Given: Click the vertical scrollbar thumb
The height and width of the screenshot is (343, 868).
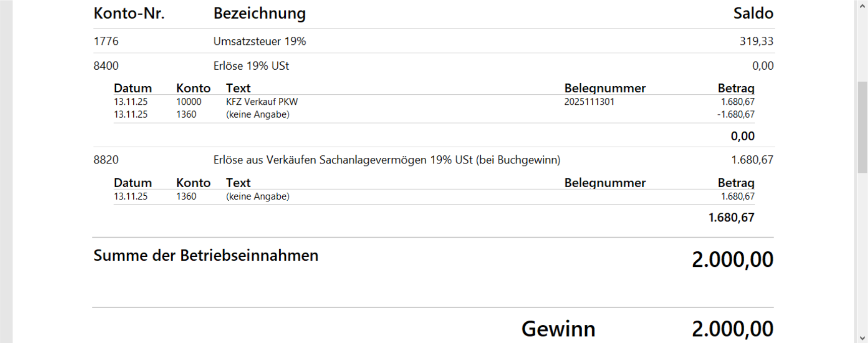Looking at the screenshot, I should click(862, 126).
